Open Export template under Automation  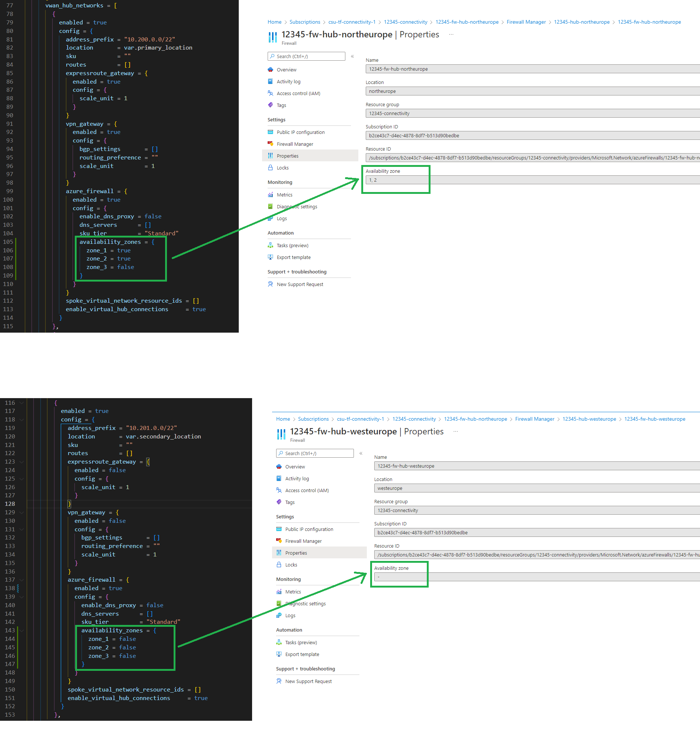pos(294,257)
